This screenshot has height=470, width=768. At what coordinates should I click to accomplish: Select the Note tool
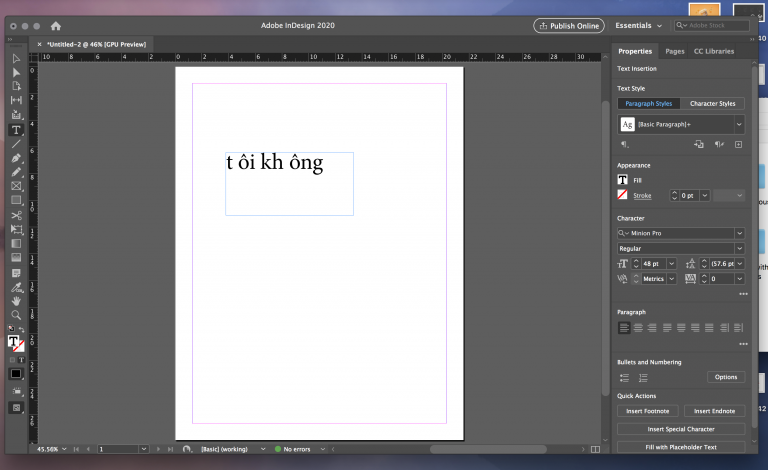point(16,273)
